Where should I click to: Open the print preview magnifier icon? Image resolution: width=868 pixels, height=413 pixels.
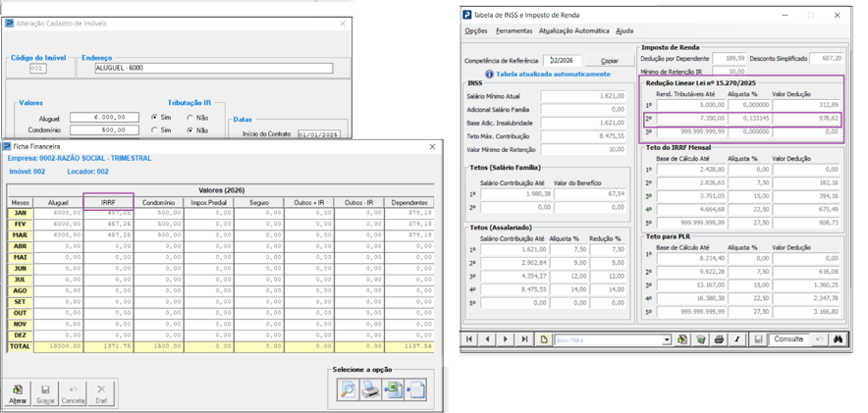pos(349,390)
